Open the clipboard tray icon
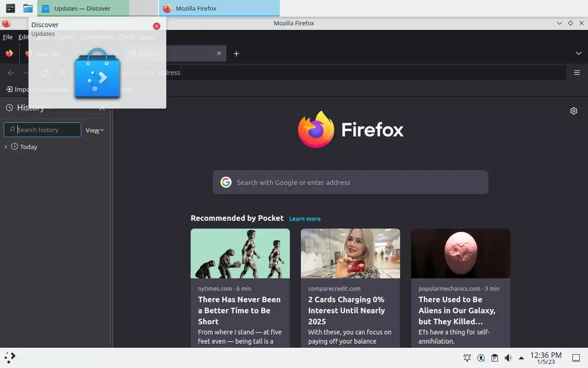Screen dimensions: 588x368 494,358
